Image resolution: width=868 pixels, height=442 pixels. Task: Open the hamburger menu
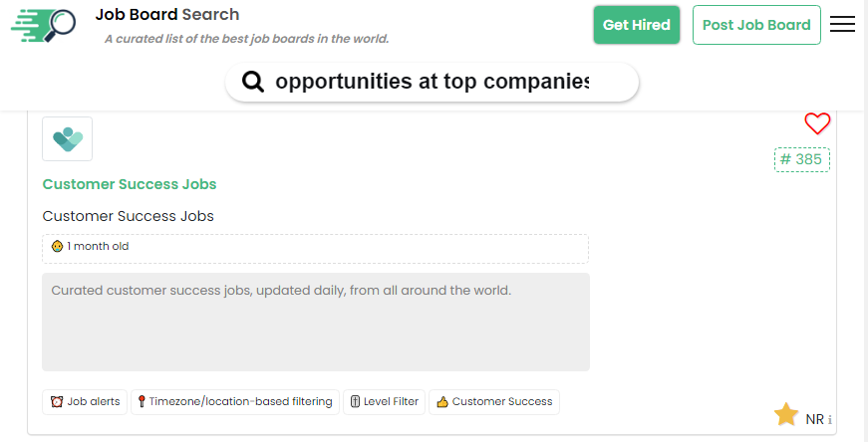pyautogui.click(x=842, y=25)
